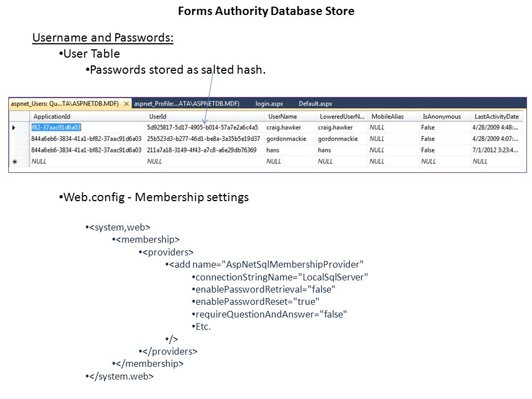Viewport: 532px width, 399px height.
Task: Click the new row asterisk marker
Action: (14, 162)
